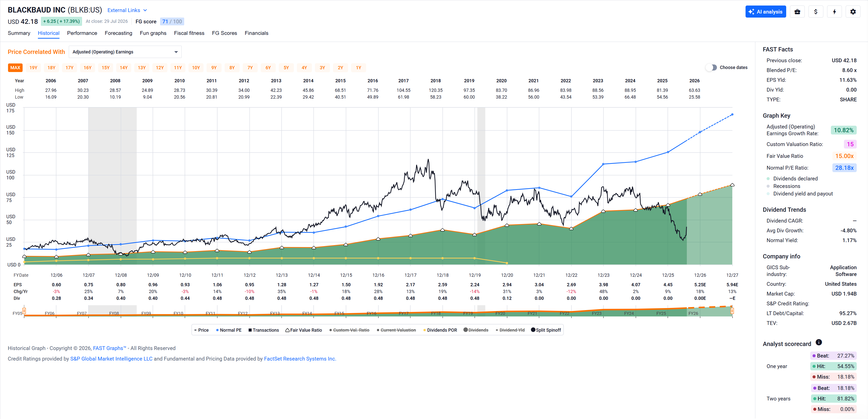Click the dollar sign currency icon
Image resolution: width=868 pixels, height=419 pixels.
click(816, 12)
